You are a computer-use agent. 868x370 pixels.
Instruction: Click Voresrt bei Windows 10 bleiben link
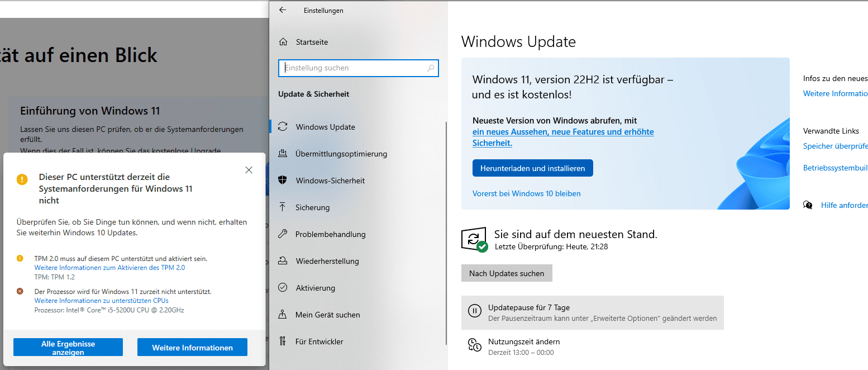pyautogui.click(x=527, y=193)
